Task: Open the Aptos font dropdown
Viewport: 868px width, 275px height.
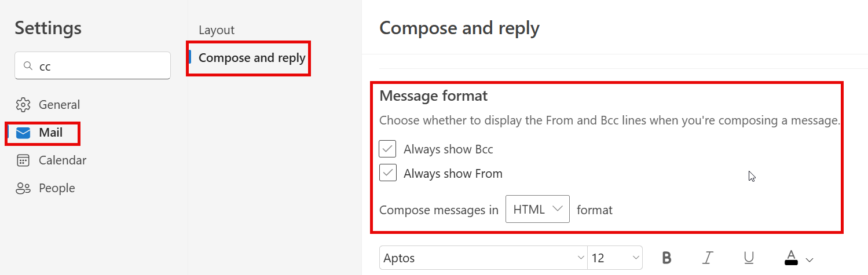Action: [484, 258]
